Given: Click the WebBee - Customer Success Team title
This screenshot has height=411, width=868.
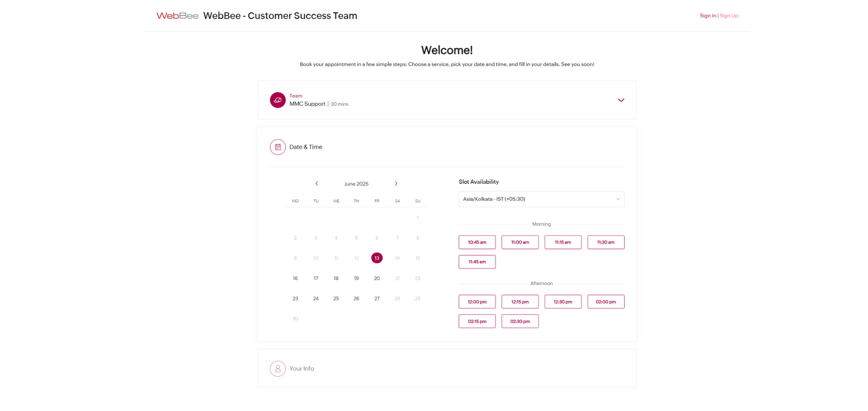Looking at the screenshot, I should [x=280, y=16].
